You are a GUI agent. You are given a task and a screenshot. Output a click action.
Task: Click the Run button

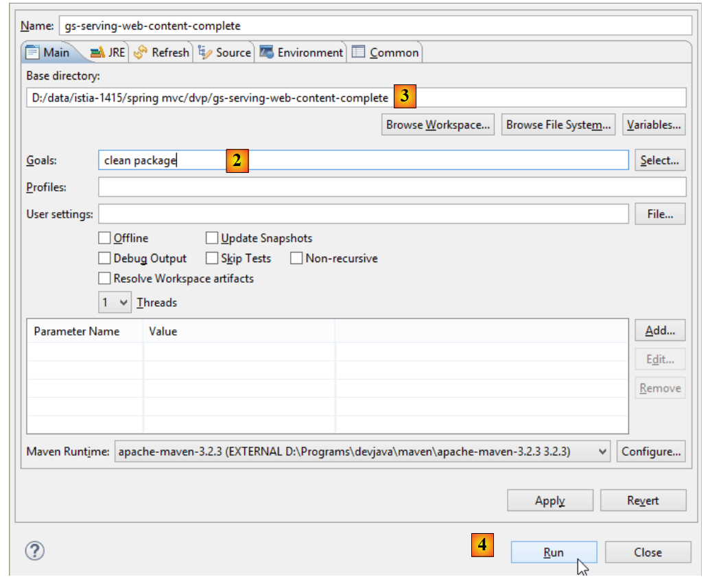(554, 552)
